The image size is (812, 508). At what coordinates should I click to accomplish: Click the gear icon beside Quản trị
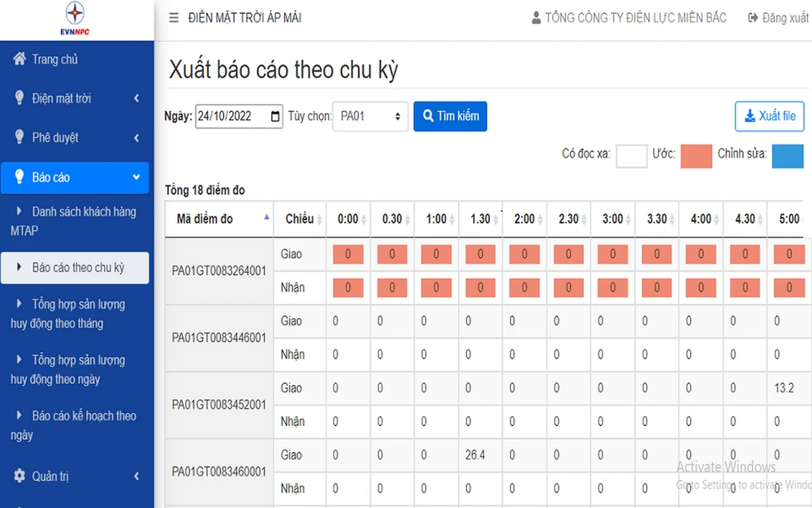[19, 476]
